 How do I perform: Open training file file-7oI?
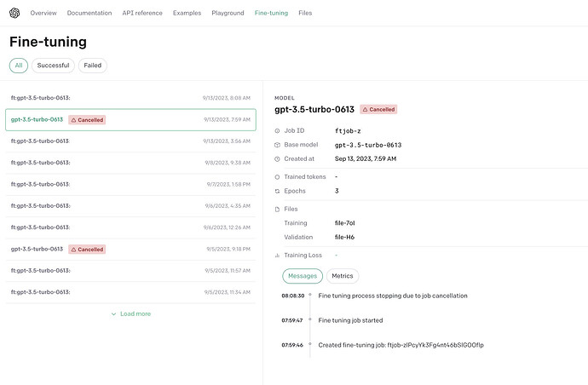click(x=344, y=223)
